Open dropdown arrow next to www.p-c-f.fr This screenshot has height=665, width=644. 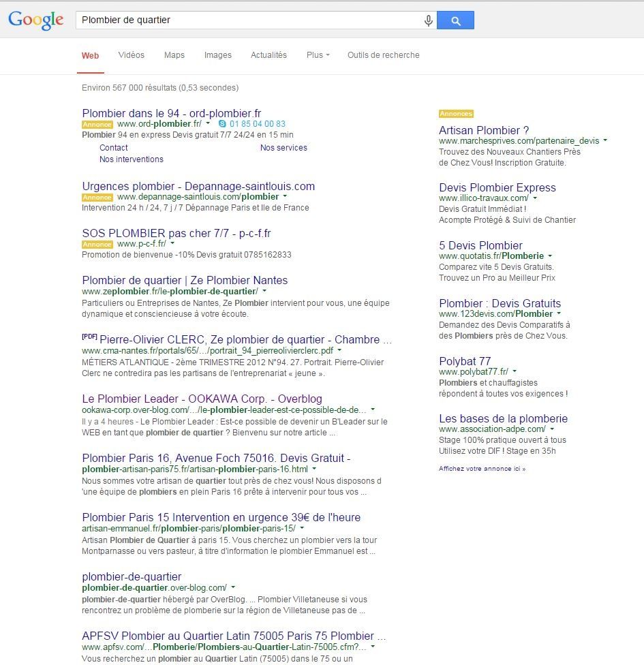pyautogui.click(x=172, y=243)
